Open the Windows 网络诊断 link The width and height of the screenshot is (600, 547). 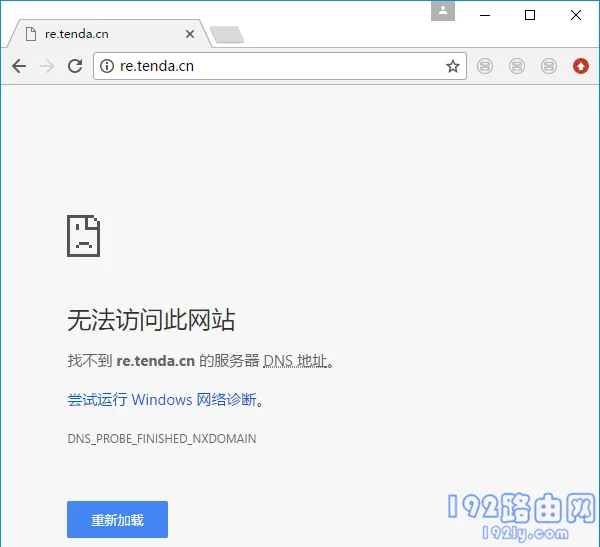click(164, 400)
